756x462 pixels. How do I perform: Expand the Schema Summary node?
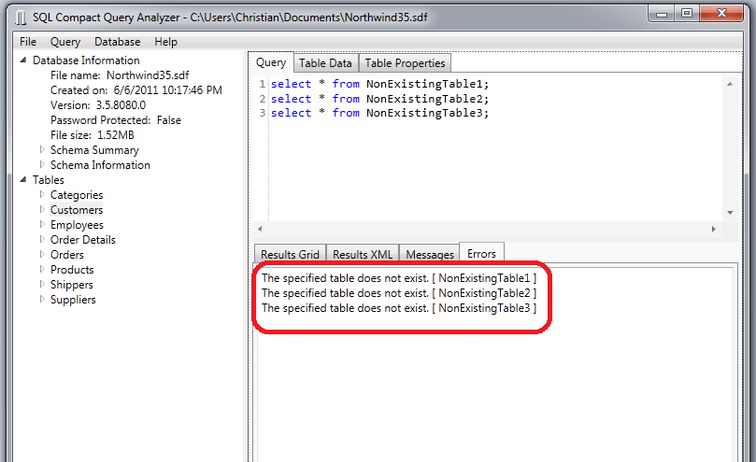pos(41,150)
